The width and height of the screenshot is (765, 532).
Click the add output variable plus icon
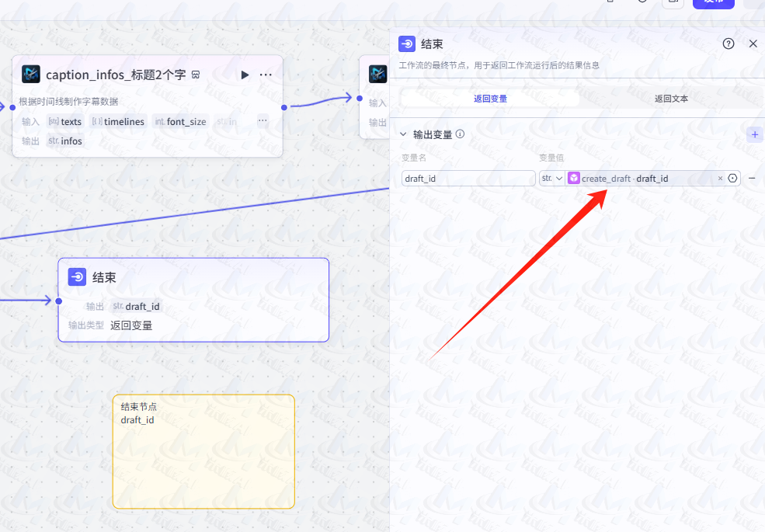pos(754,134)
